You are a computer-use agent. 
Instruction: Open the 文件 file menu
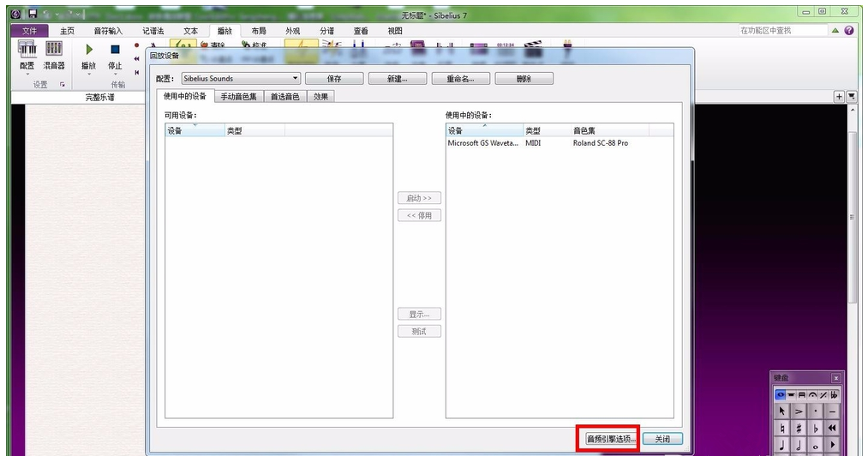pos(29,31)
